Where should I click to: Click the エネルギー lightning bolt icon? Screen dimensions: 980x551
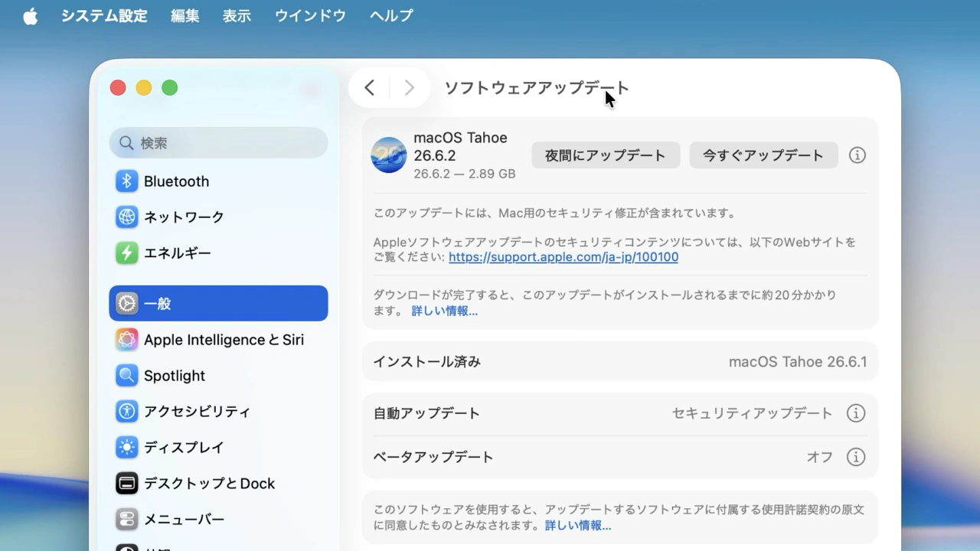tap(126, 253)
